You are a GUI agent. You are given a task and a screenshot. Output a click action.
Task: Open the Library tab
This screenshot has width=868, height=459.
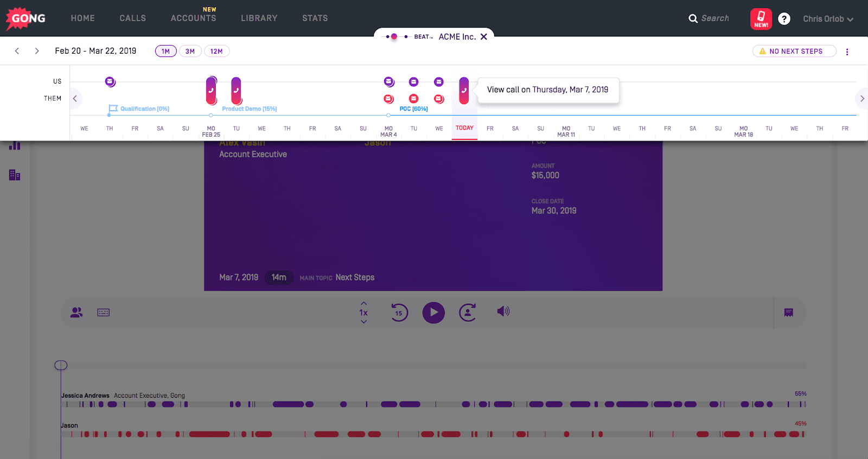259,18
